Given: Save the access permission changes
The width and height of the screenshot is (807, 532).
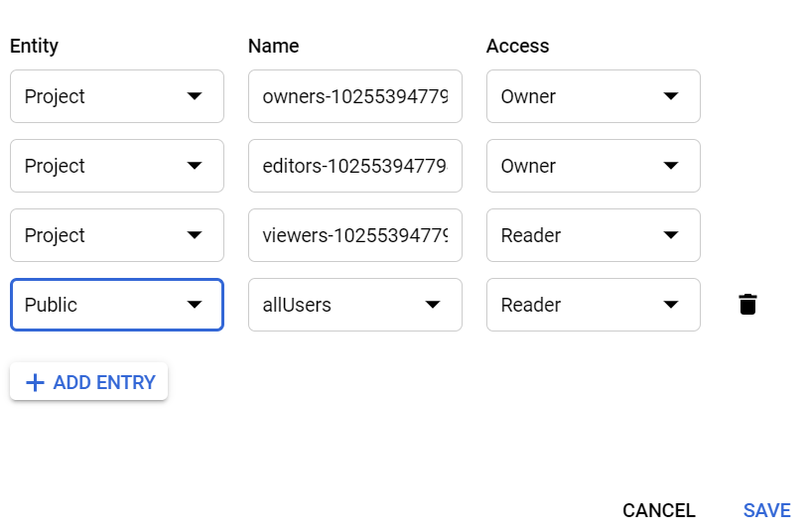Looking at the screenshot, I should tap(766, 510).
